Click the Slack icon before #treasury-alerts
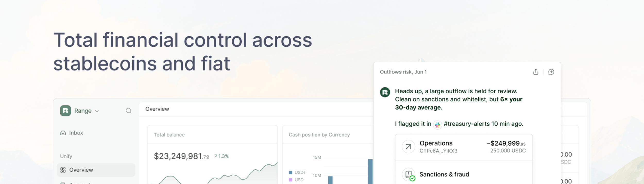This screenshot has width=644, height=184. pos(437,125)
